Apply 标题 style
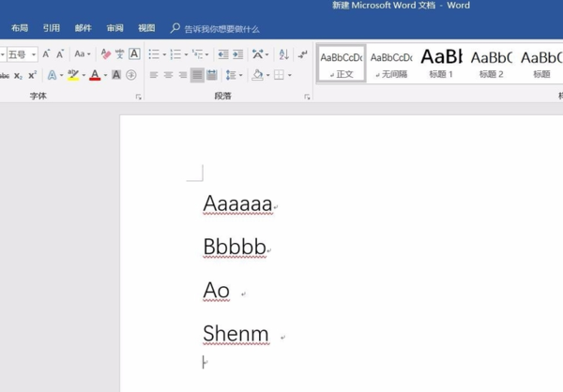Screen dimensions: 563x392 click(x=541, y=64)
